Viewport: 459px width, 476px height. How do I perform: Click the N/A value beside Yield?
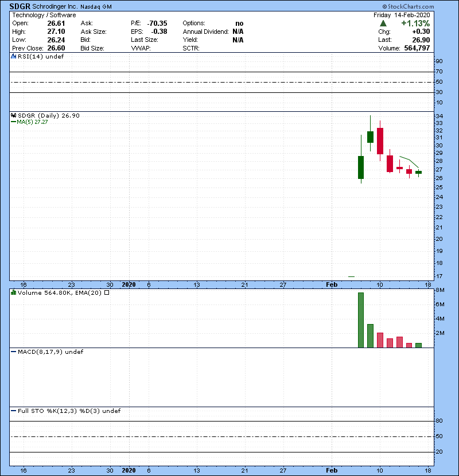coord(238,40)
